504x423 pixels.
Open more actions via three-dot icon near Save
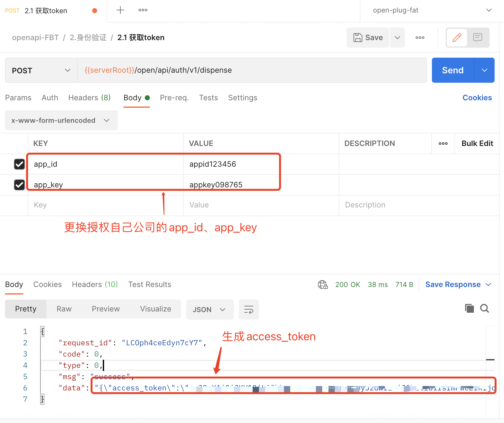419,37
